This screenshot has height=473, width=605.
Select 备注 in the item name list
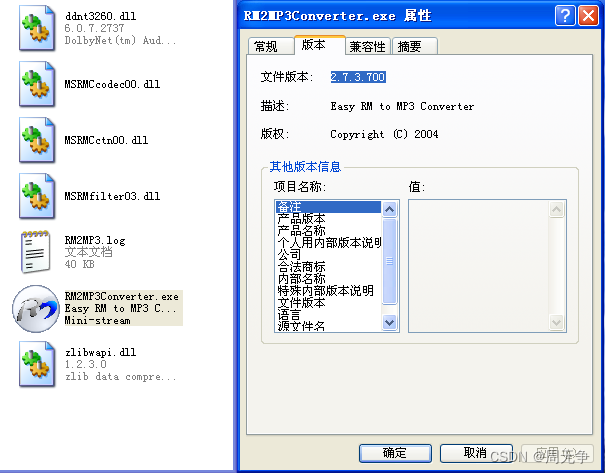pos(329,207)
